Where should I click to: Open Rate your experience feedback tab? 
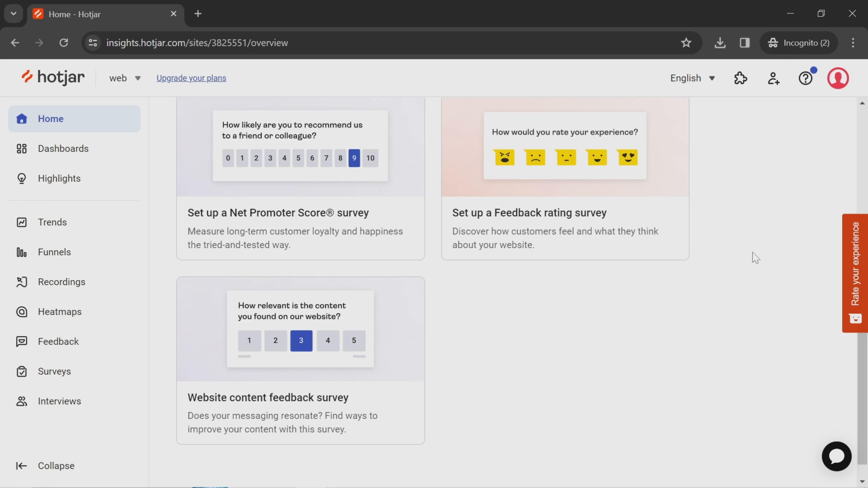point(855,273)
